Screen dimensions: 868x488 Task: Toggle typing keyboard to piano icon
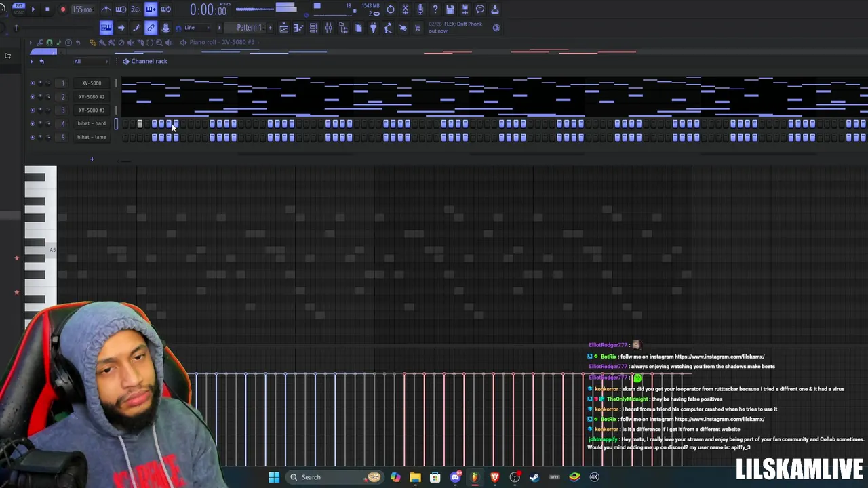click(x=106, y=28)
